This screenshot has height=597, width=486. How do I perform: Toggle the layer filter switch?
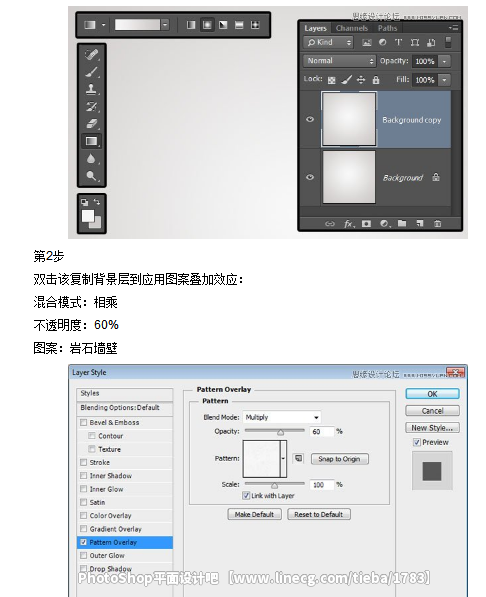(x=448, y=42)
